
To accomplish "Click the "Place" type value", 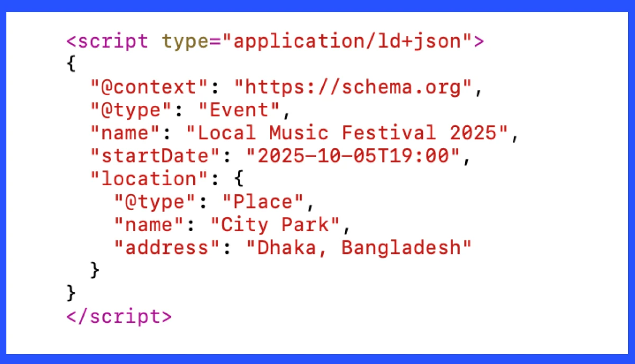I will 263,202.
